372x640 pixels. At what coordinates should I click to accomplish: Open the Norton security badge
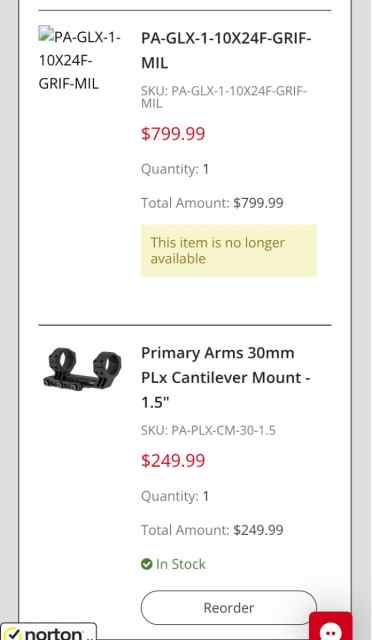pyautogui.click(x=49, y=632)
